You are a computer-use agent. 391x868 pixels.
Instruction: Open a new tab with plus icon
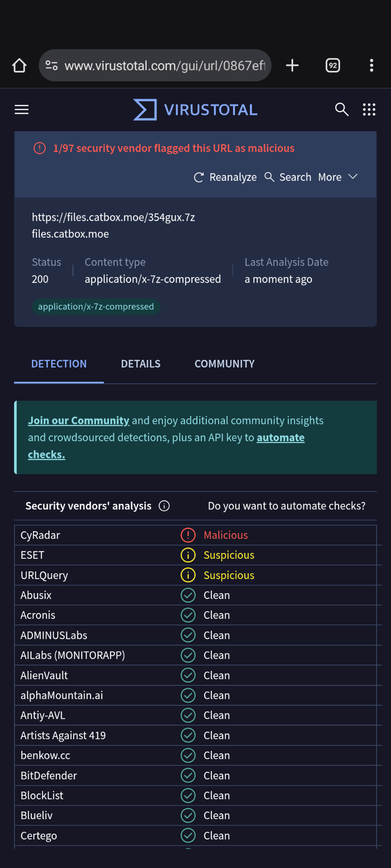point(292,66)
